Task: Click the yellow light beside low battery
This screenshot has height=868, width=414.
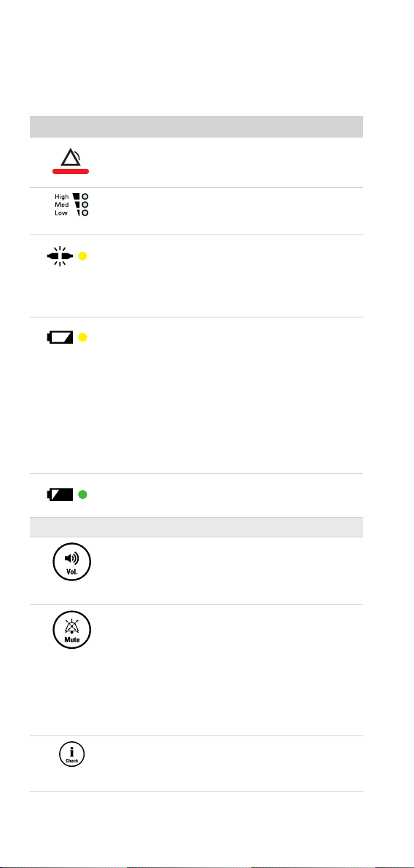Action: 82,337
